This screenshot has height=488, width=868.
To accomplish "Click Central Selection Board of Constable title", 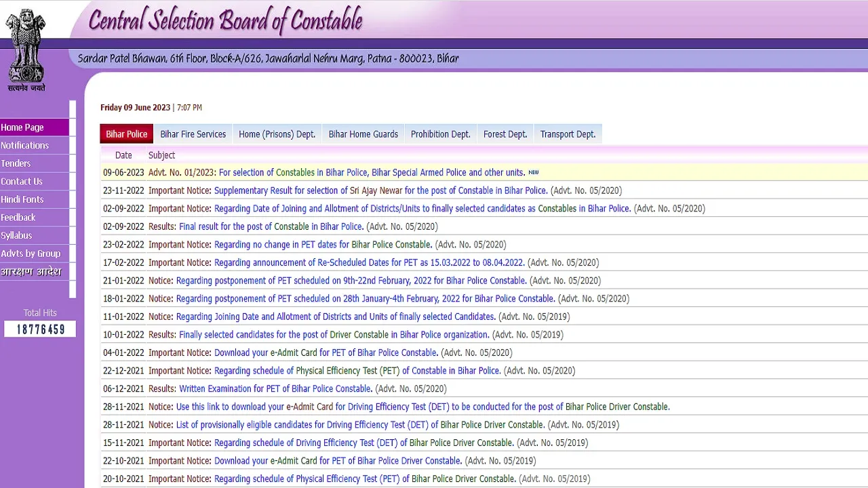I will tap(225, 20).
